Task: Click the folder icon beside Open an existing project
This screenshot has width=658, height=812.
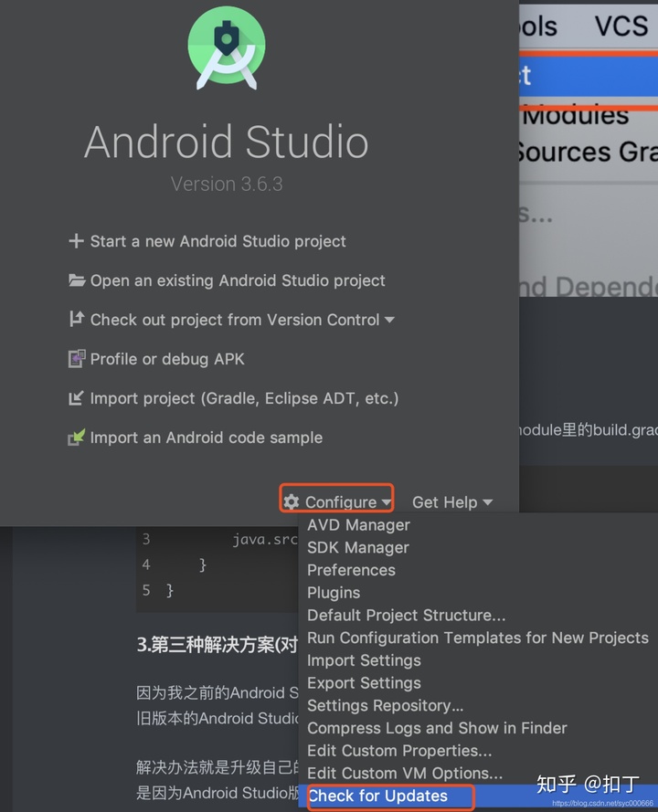Action: pos(77,280)
